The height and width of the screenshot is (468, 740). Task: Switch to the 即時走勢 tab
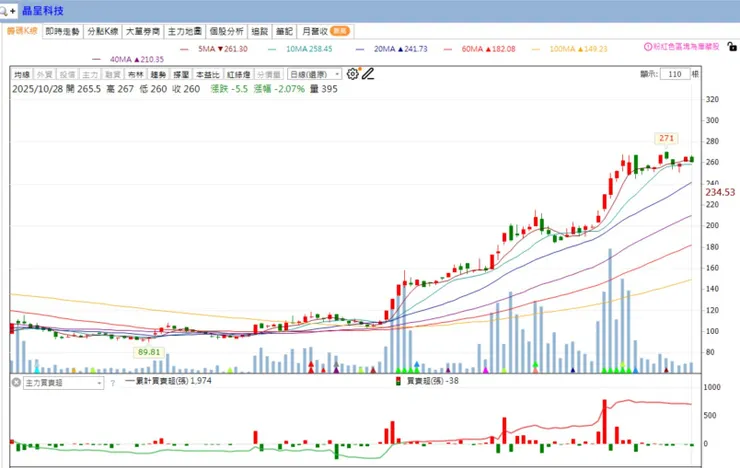[x=62, y=32]
